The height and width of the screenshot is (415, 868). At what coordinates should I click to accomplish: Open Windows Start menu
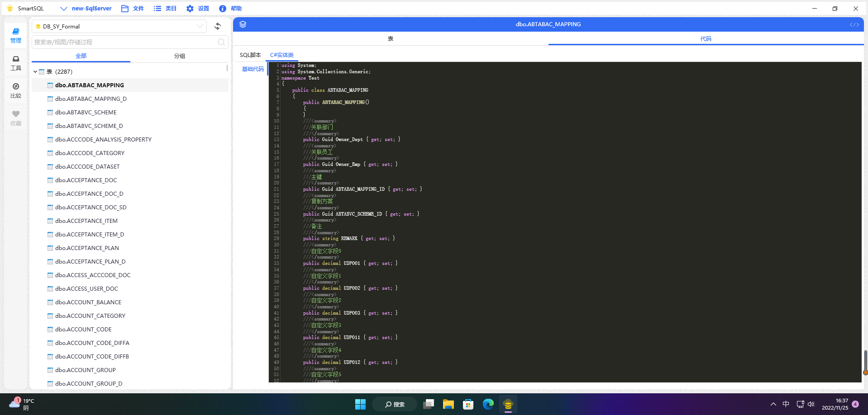[360, 404]
